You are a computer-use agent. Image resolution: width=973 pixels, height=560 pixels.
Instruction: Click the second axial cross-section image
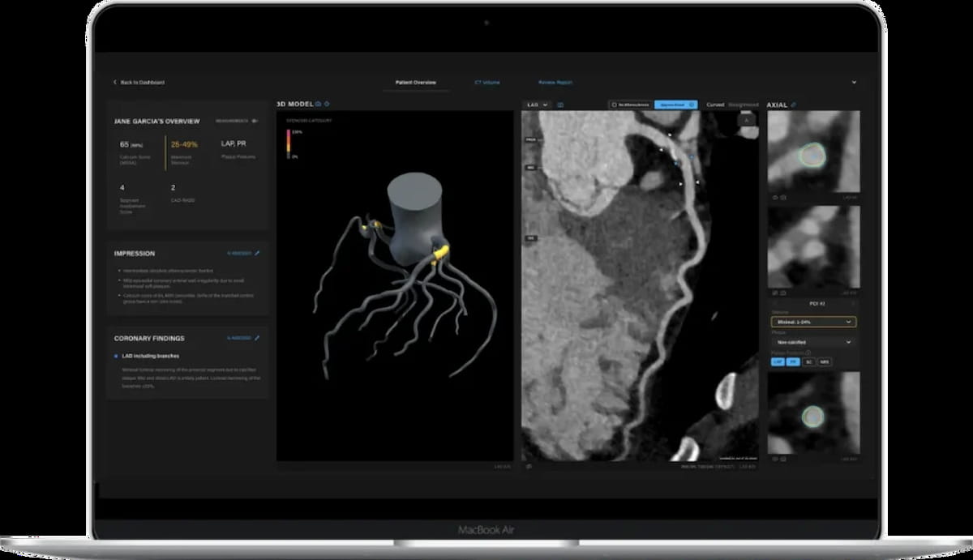point(813,246)
